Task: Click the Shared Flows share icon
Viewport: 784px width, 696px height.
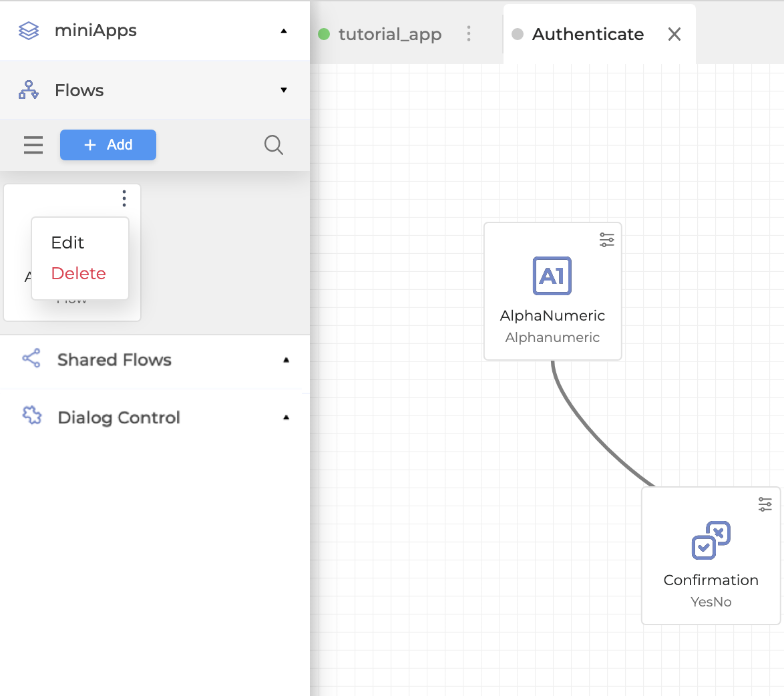Action: point(31,359)
